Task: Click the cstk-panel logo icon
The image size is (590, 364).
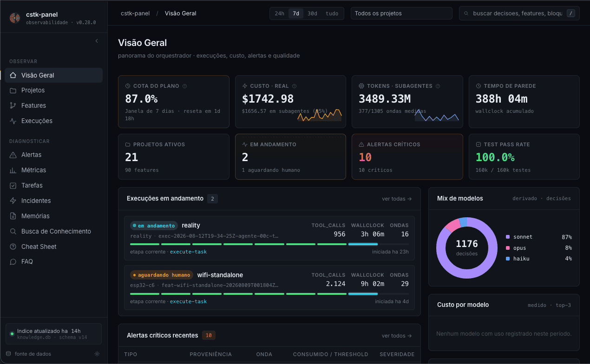Action: click(x=15, y=18)
